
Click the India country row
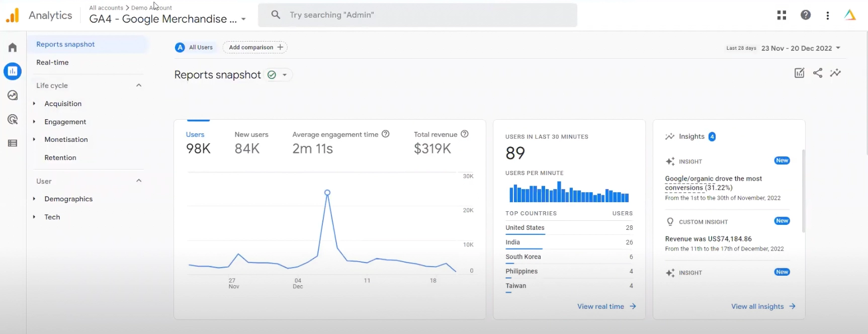pos(569,242)
